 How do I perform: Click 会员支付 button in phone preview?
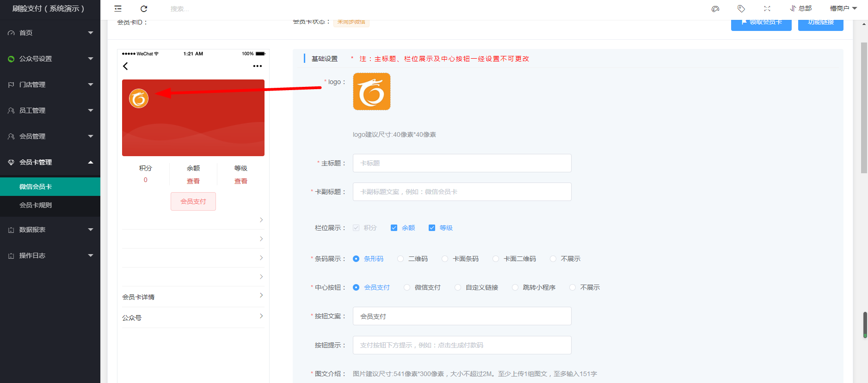point(193,201)
